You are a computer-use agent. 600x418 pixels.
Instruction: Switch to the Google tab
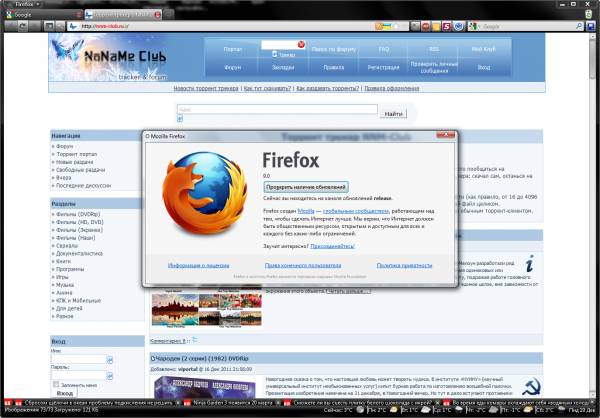click(44, 15)
